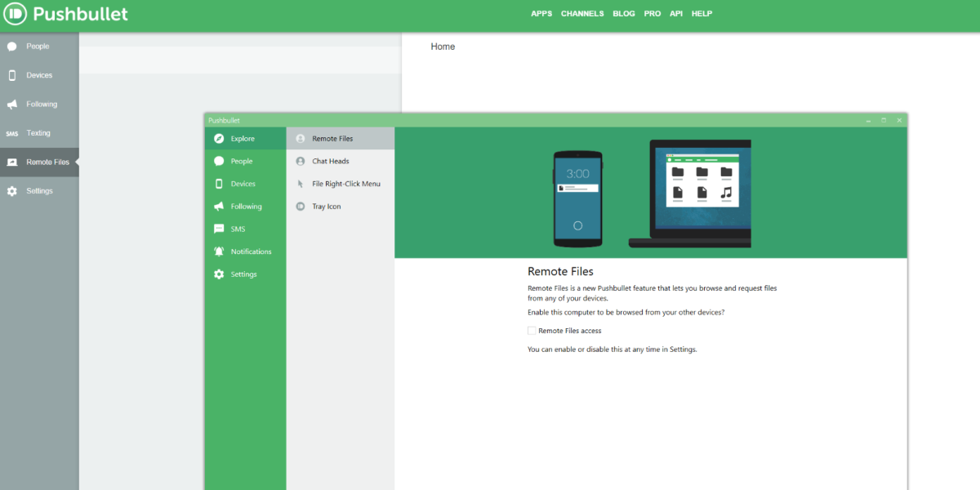
Task: Click the Home text on the web page
Action: [x=443, y=47]
